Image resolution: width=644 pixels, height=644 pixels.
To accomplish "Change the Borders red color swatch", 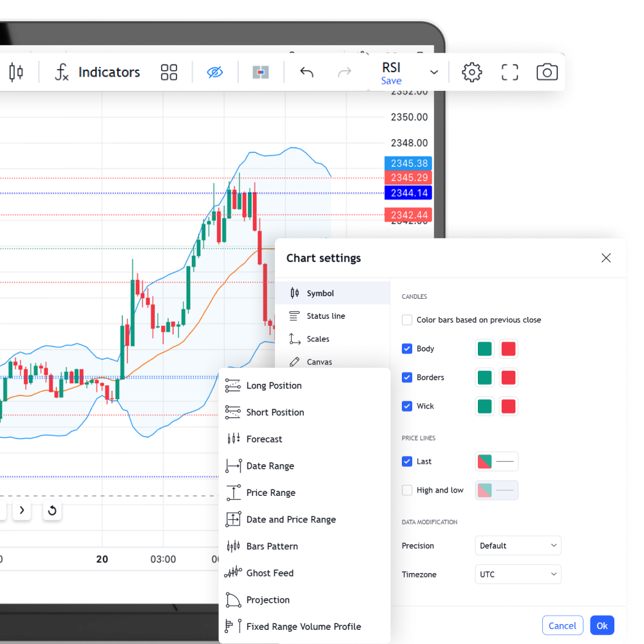I will (x=509, y=377).
